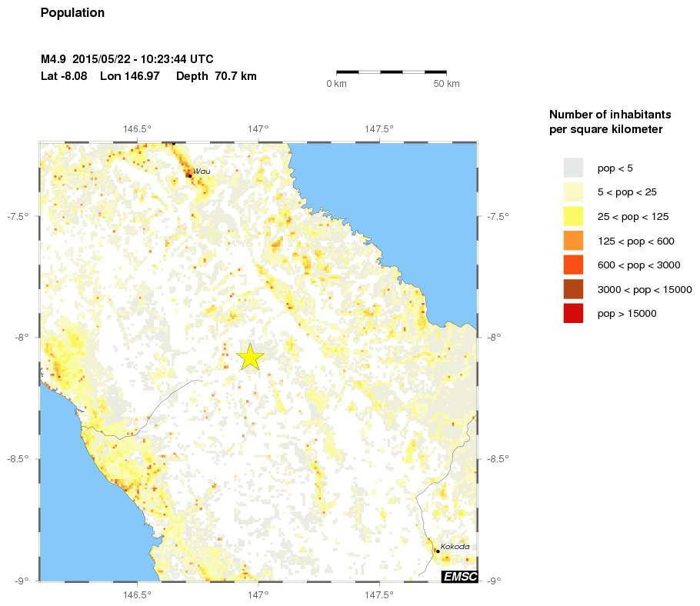Click the "50 km" scale bar label

[x=447, y=83]
